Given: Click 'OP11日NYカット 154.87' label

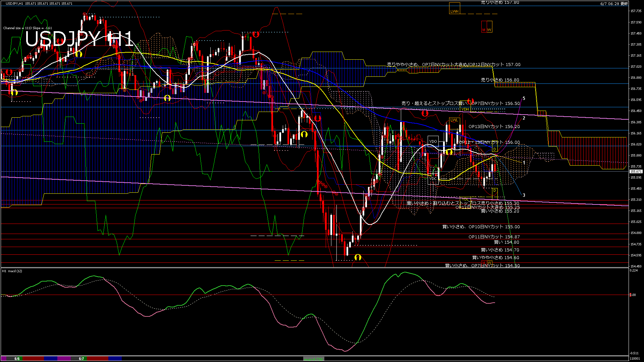Looking at the screenshot, I should [x=494, y=237].
